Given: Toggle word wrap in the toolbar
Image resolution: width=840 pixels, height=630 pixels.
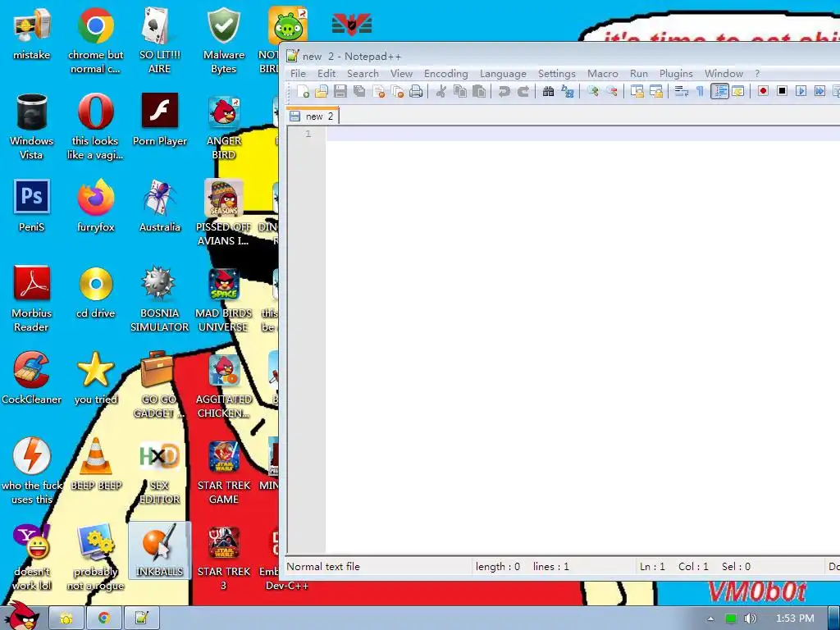Looking at the screenshot, I should (682, 92).
